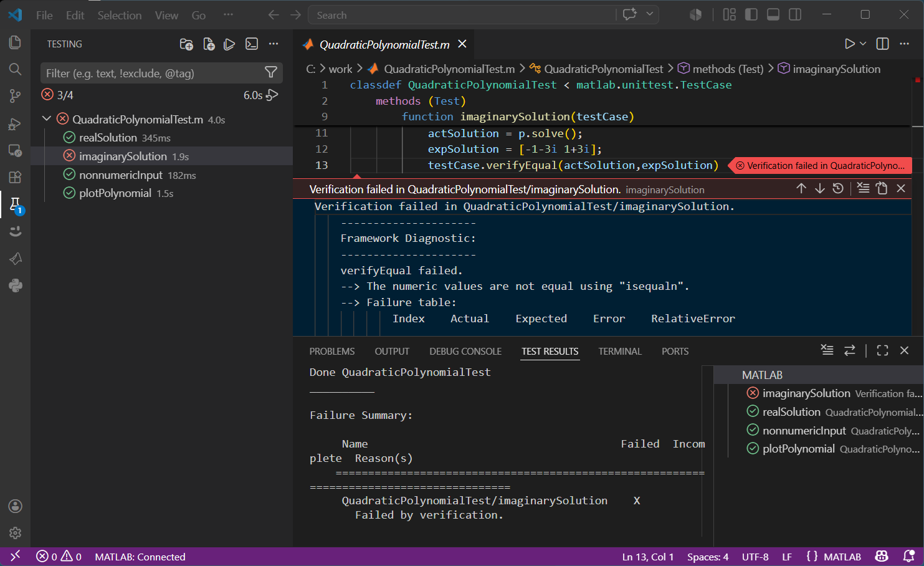Open the Python icon in activity bar
Screen dimensions: 924x566
click(x=15, y=285)
